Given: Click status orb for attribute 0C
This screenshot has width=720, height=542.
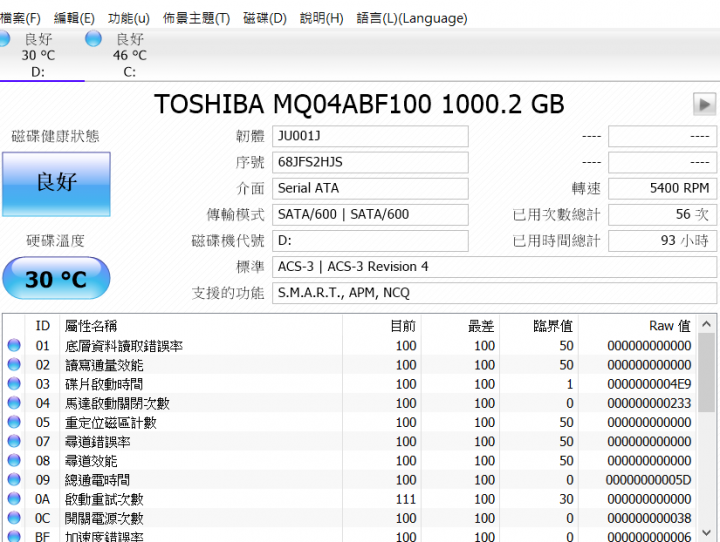Looking at the screenshot, I should coord(14,518).
